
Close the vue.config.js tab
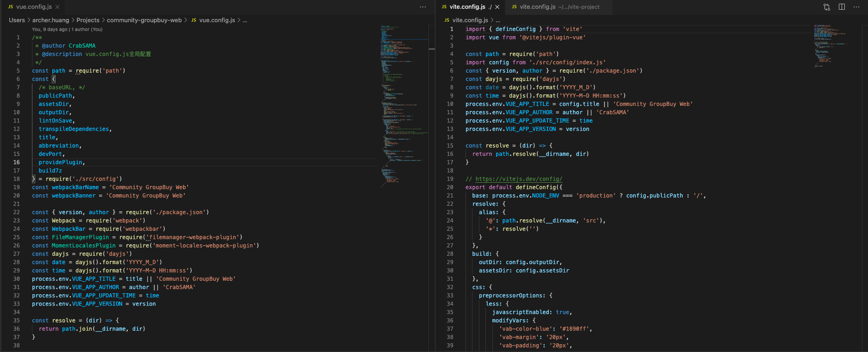[57, 7]
